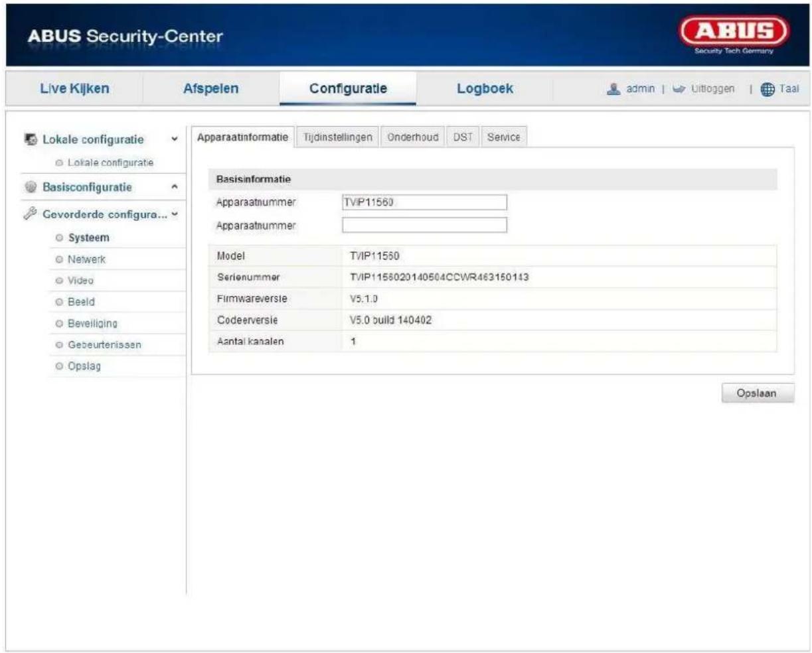
Task: Open Beveiliging settings in sidebar
Action: 93,323
